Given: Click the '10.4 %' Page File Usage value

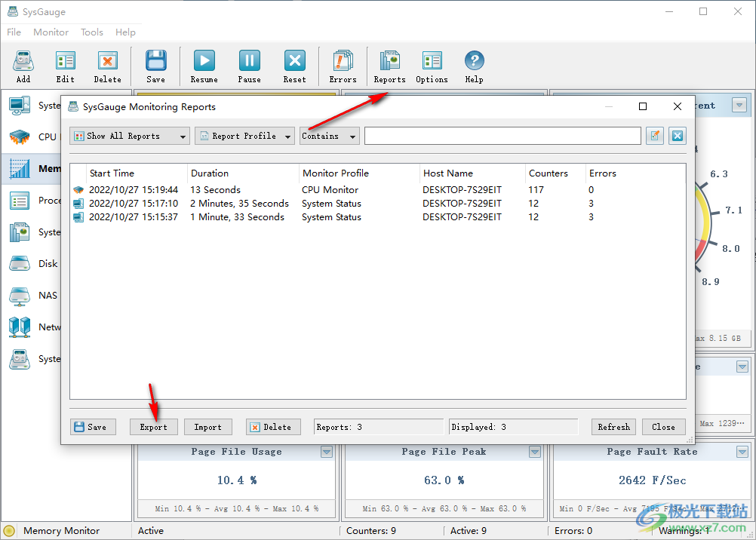Looking at the screenshot, I should click(237, 480).
